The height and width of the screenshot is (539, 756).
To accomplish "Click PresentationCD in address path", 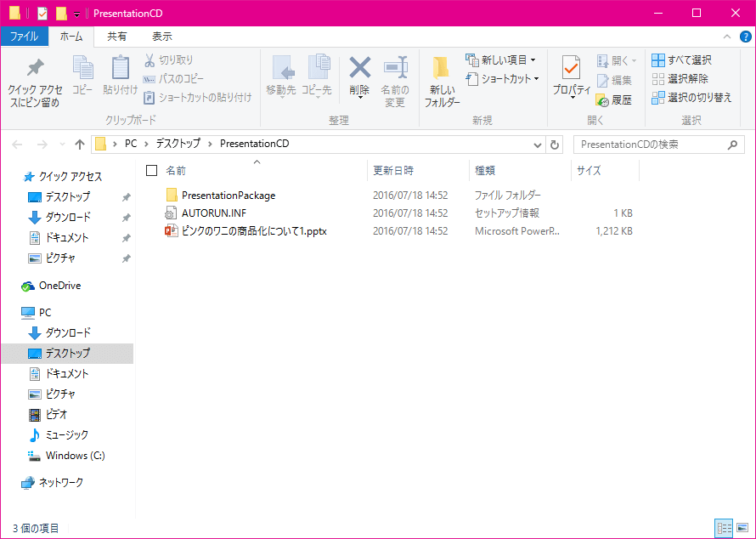I will pyautogui.click(x=255, y=144).
